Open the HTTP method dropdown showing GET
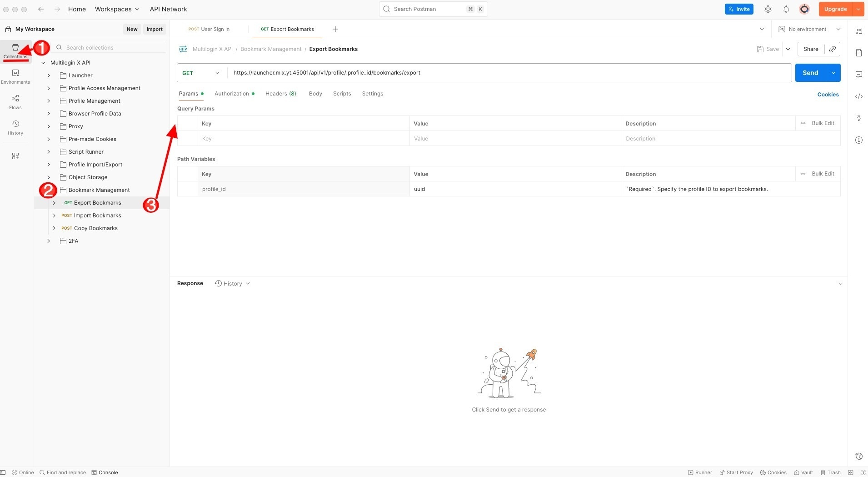Screen dimensions: 868x477 [x=200, y=73]
